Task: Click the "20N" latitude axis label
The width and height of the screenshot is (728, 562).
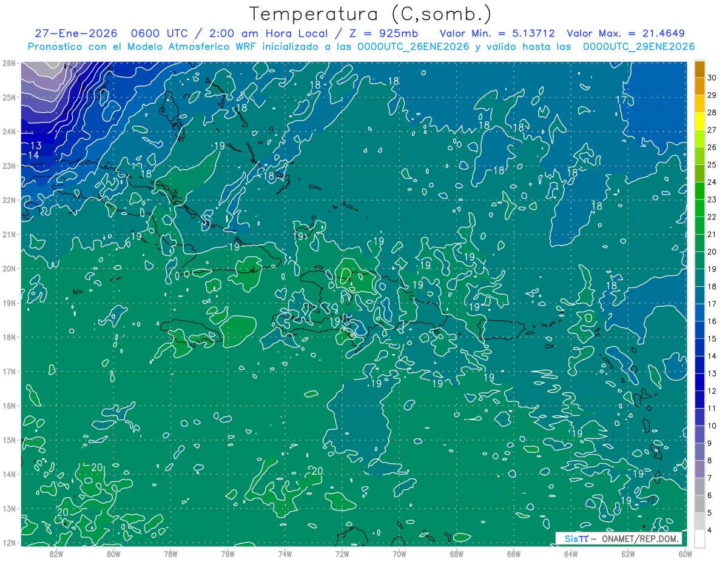Action: pos(9,269)
